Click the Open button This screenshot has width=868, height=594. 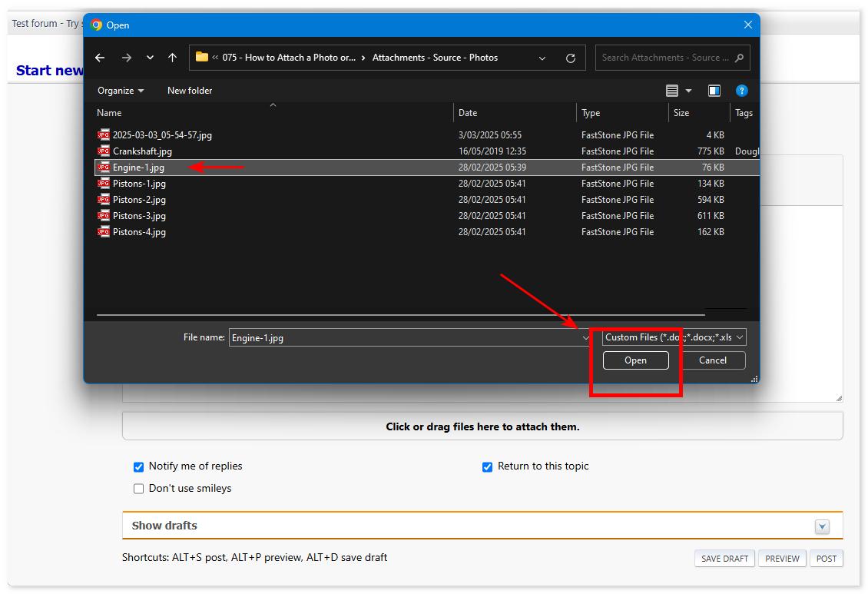coord(635,360)
